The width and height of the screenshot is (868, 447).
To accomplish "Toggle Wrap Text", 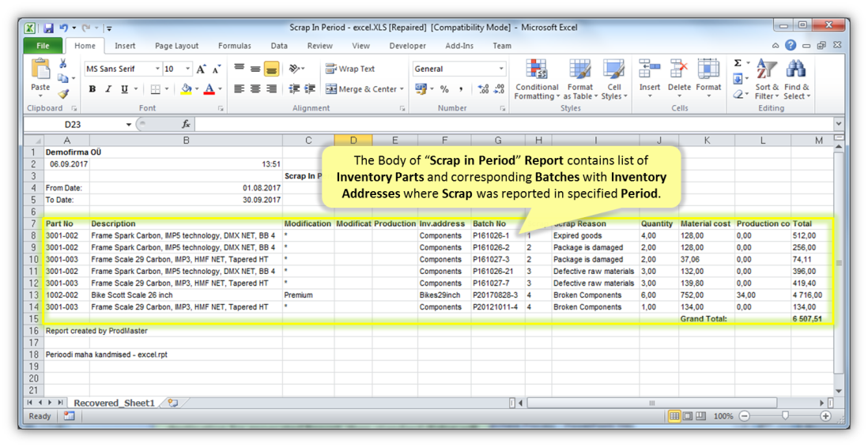I will click(350, 69).
